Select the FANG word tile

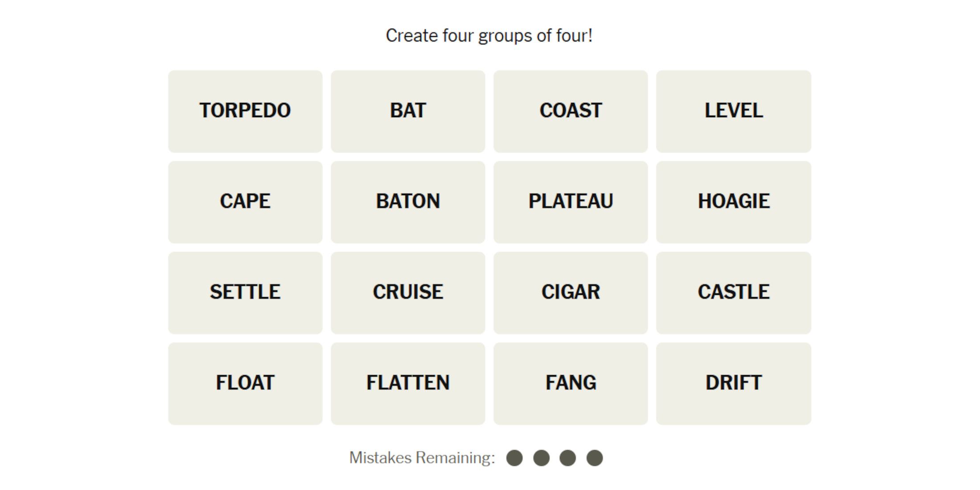570,383
